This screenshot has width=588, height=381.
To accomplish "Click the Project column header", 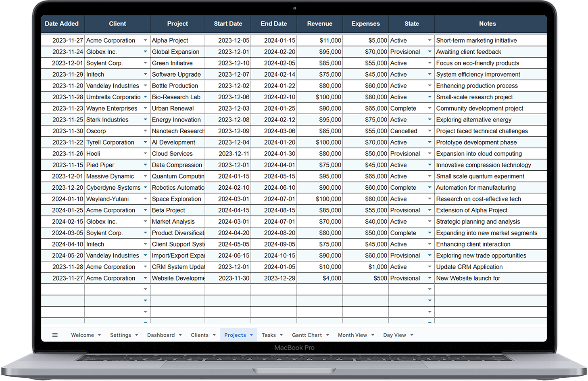I will click(177, 24).
